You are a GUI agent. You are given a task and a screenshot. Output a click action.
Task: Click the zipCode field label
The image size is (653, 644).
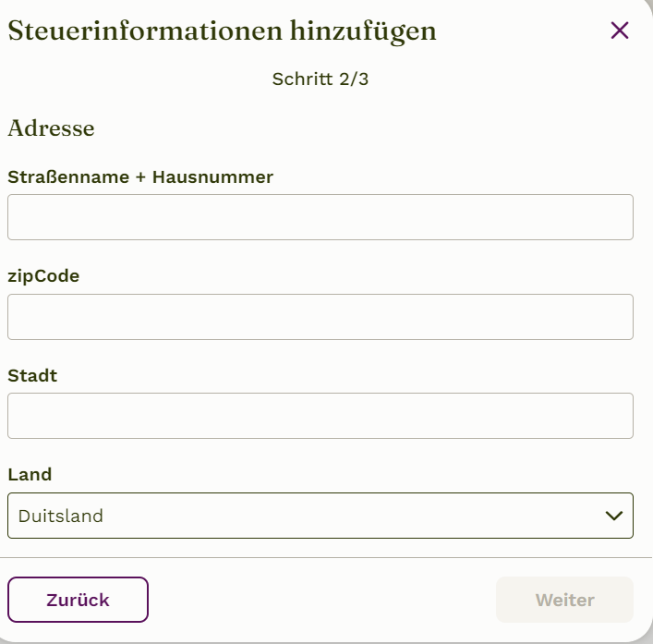(43, 276)
